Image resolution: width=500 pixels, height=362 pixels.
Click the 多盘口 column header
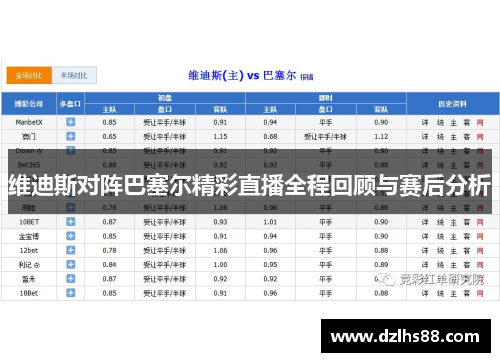pyautogui.click(x=70, y=104)
